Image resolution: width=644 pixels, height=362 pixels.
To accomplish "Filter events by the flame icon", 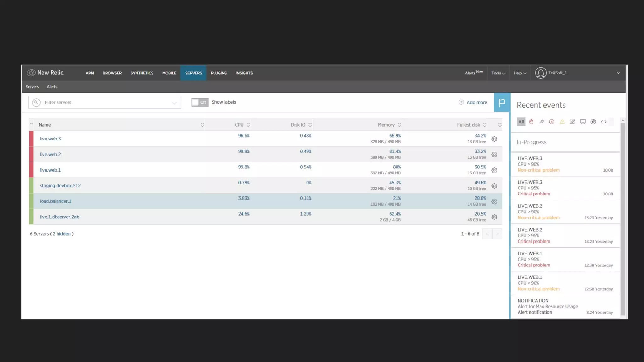I will (x=531, y=122).
